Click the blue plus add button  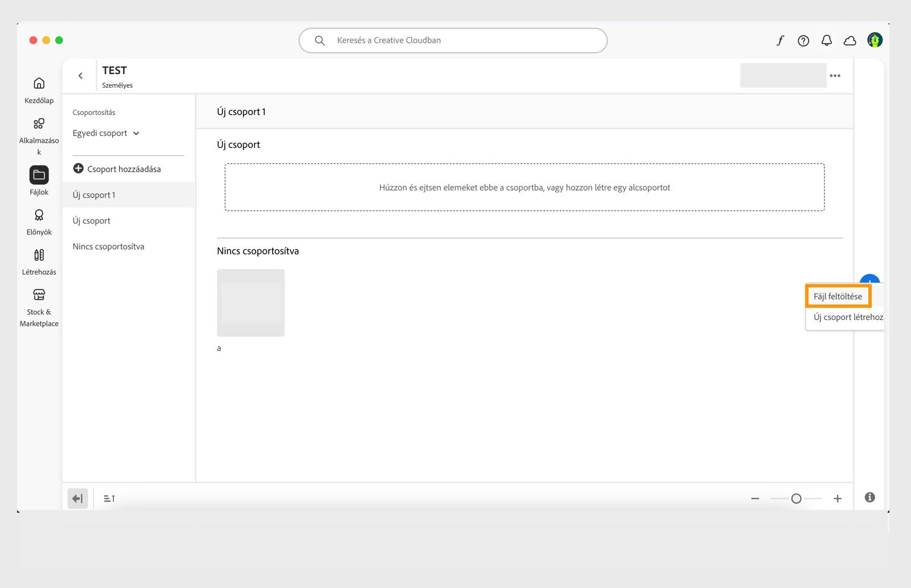[870, 279]
